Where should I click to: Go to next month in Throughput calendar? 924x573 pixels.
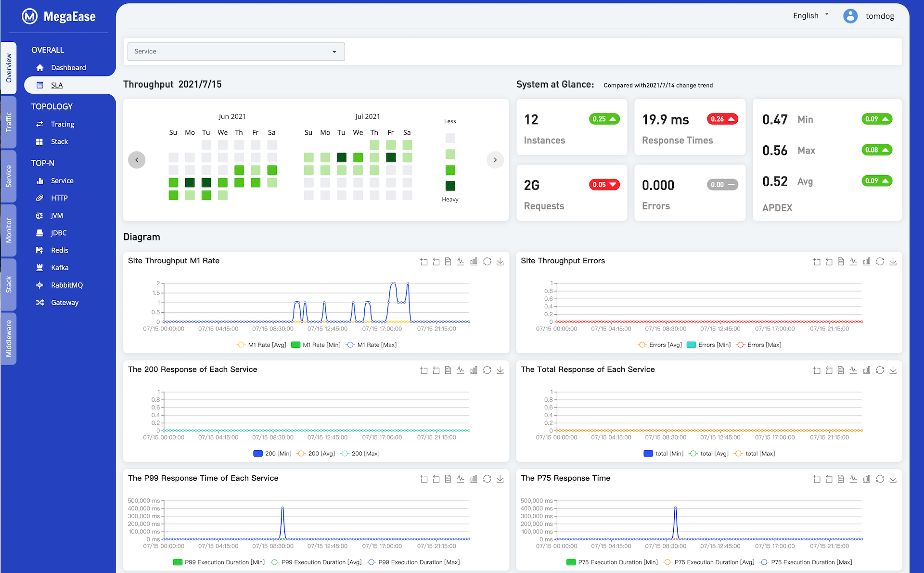[495, 160]
